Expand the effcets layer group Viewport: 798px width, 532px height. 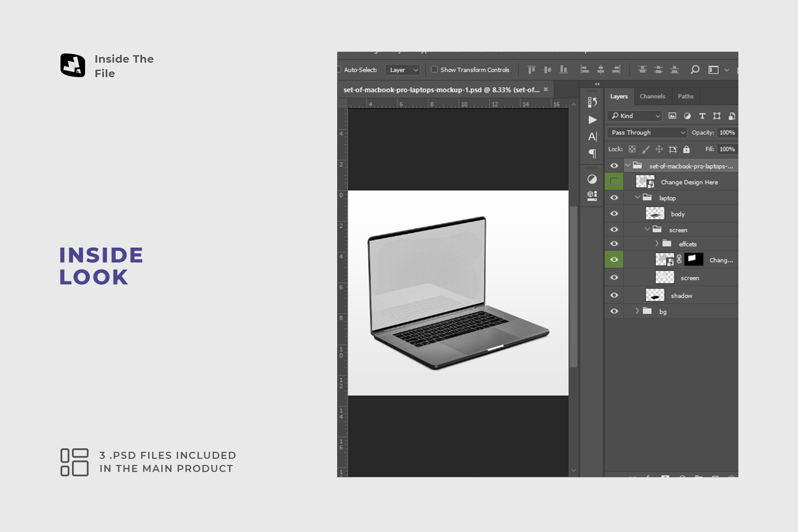(x=656, y=244)
